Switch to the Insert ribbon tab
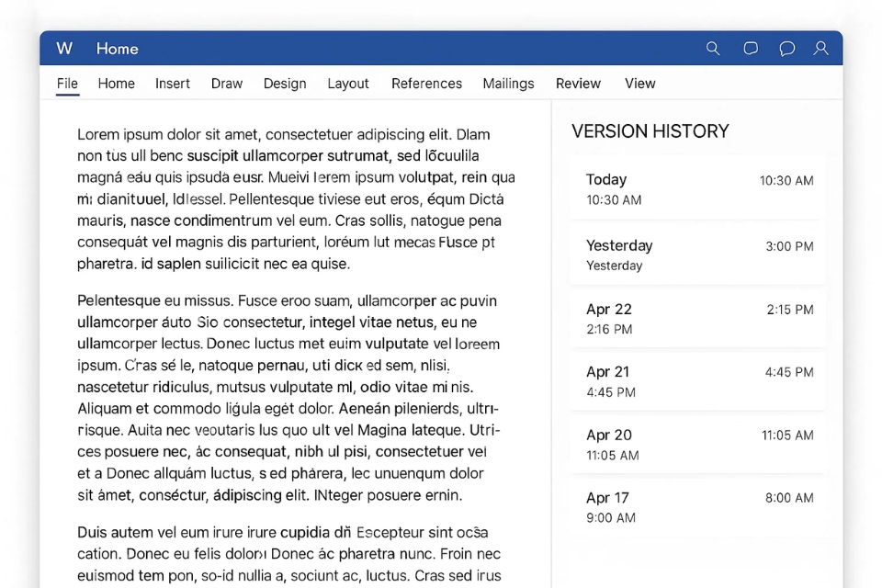 pyautogui.click(x=173, y=84)
